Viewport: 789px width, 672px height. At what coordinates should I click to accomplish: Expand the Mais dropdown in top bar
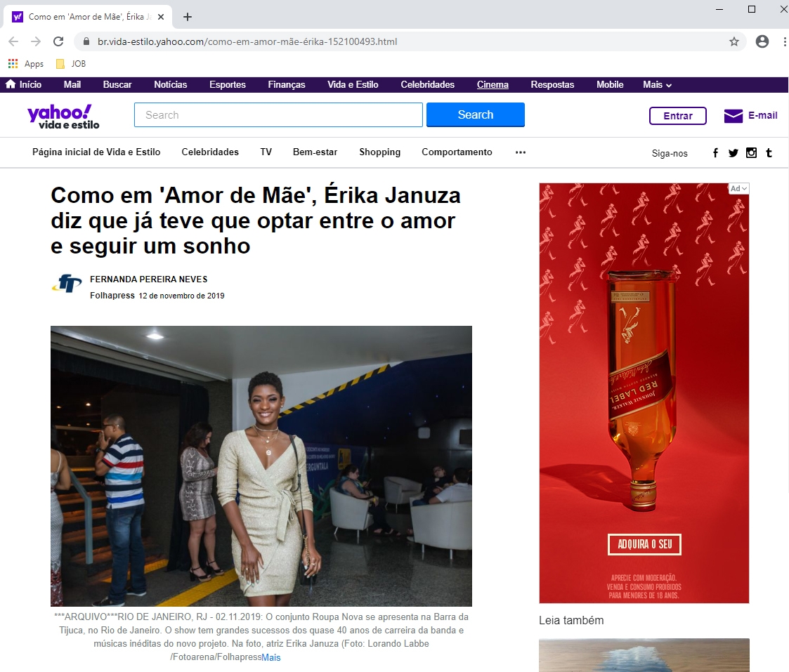(x=657, y=85)
